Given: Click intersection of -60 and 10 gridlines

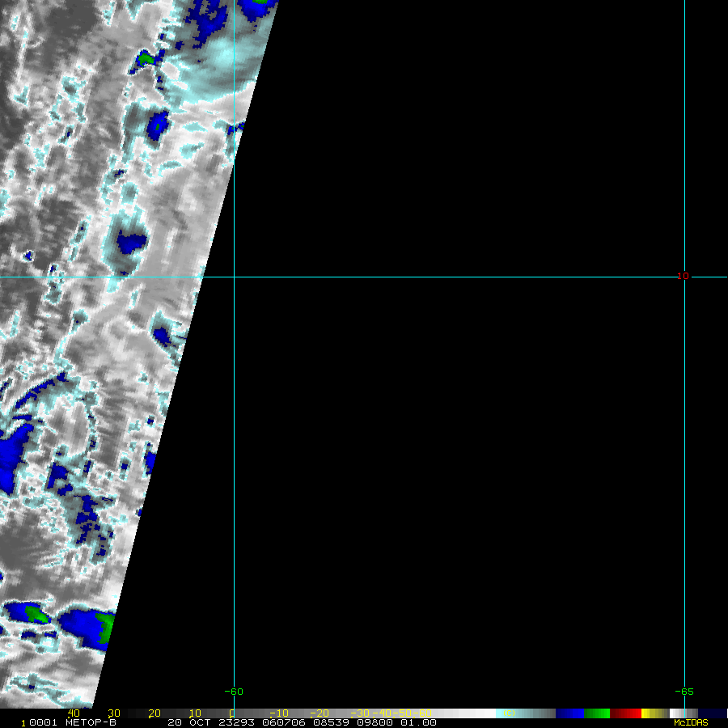Looking at the screenshot, I should [x=234, y=277].
